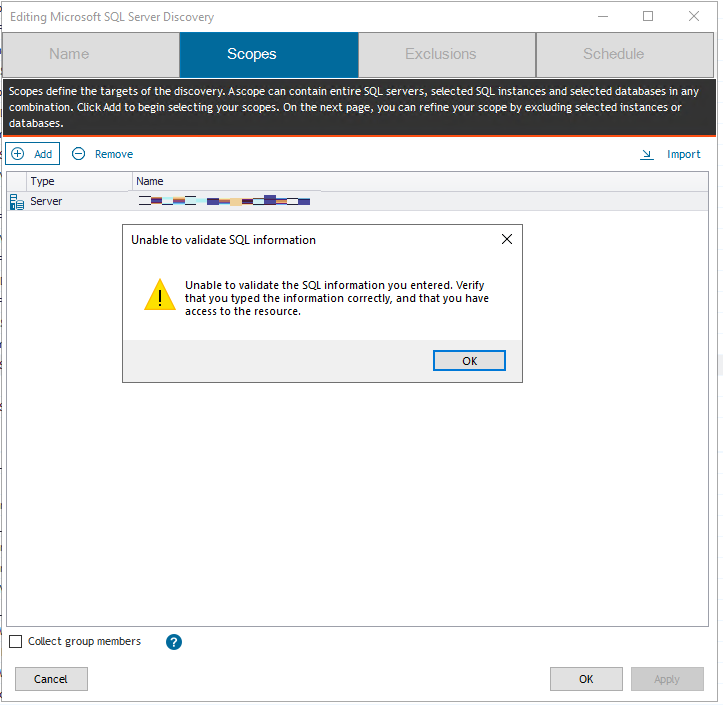Enable Collect group members checkbox
723x706 pixels.
pyautogui.click(x=16, y=641)
